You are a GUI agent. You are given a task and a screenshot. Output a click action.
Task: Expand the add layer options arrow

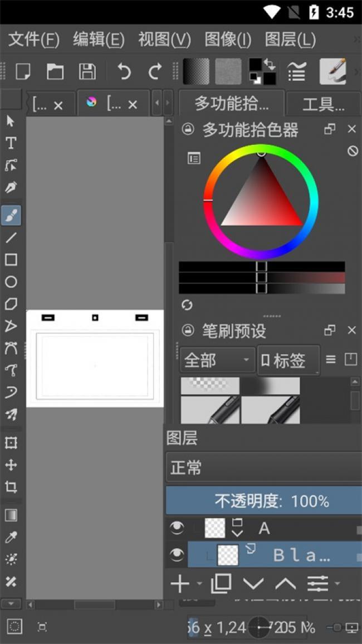(199, 584)
